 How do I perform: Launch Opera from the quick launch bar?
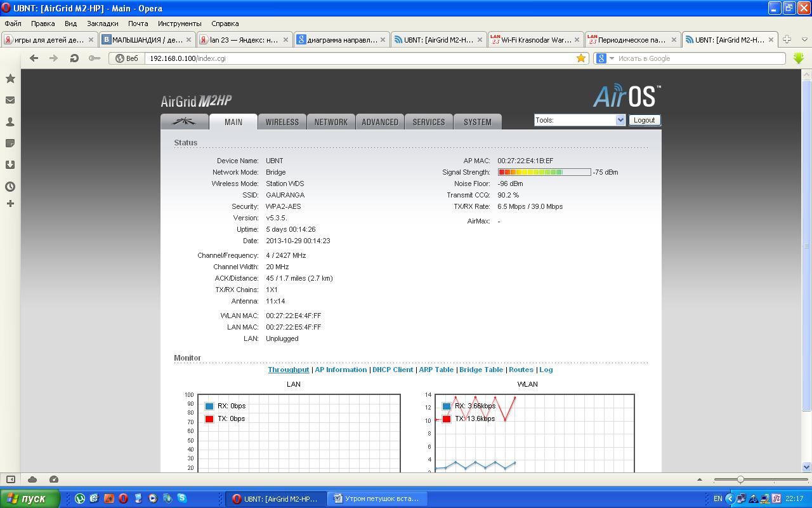123,498
